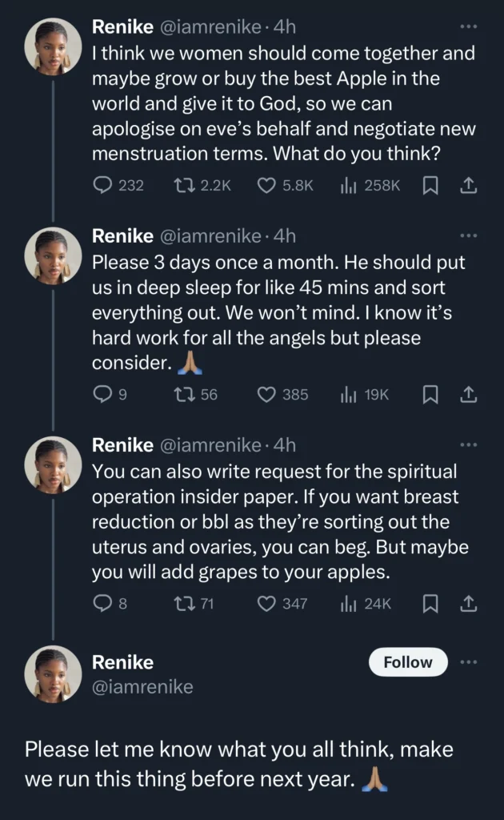View analytics showing 258K views
The image size is (504, 820).
click(348, 186)
